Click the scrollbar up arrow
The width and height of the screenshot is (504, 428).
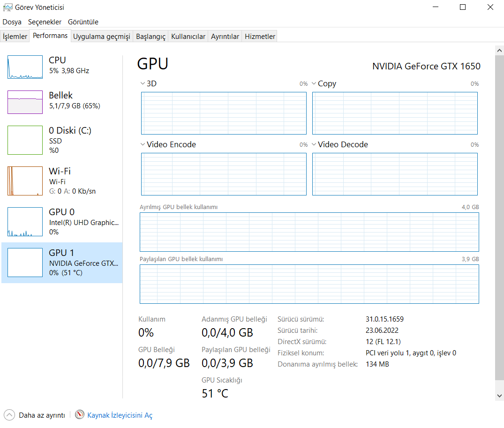click(499, 49)
